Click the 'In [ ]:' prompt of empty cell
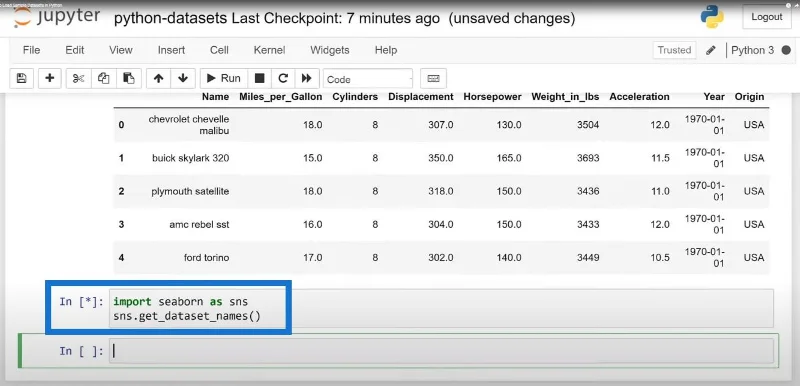Screen dimensions: 800x386 pos(81,351)
